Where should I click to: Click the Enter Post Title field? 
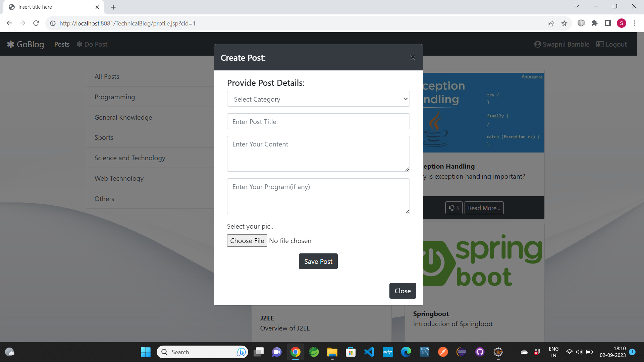pos(318,121)
